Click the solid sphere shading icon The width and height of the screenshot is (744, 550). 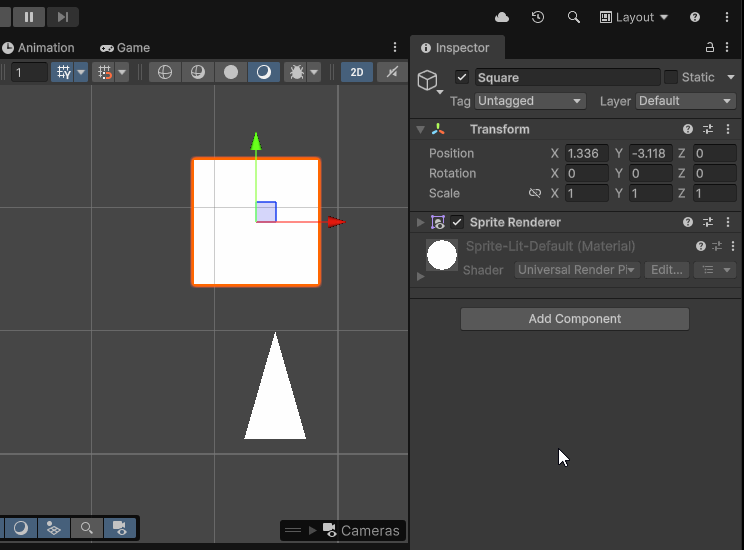[231, 73]
